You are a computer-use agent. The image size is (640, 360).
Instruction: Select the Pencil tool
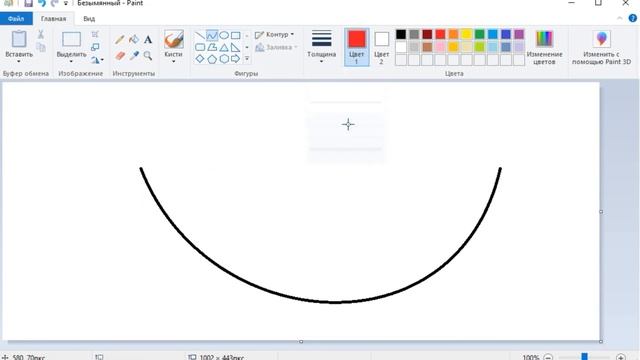(120, 39)
